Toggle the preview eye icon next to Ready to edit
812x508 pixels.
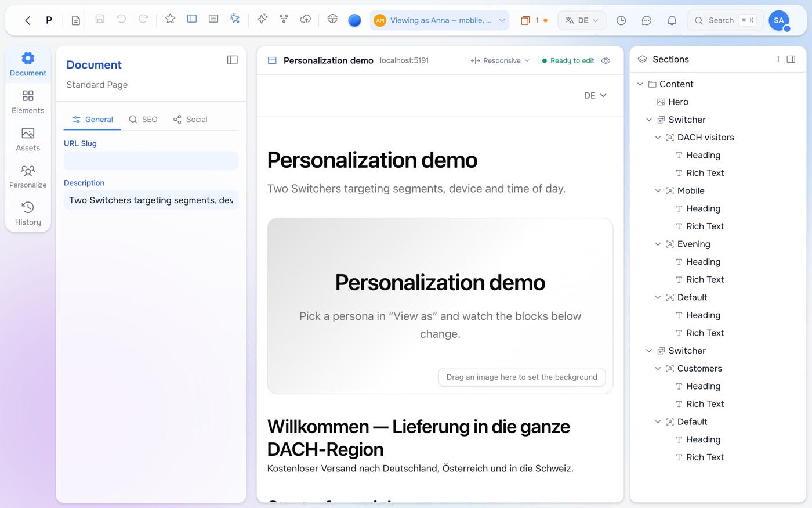click(606, 60)
